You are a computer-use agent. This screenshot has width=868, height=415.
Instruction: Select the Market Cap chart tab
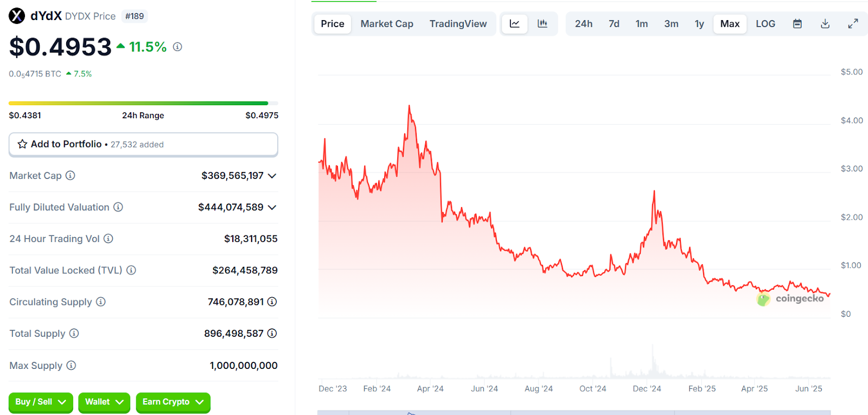(387, 24)
